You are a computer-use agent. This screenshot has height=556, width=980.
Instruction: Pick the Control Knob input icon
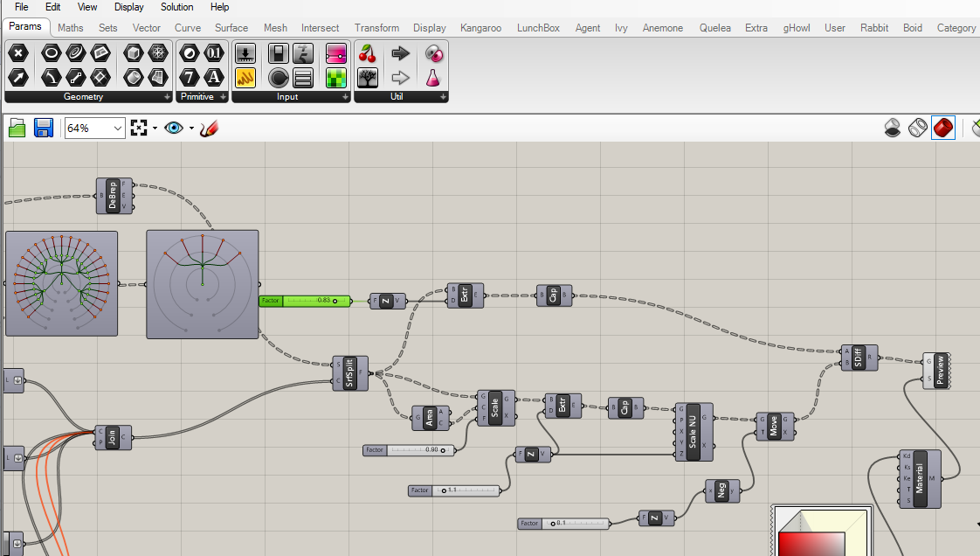coord(278,77)
